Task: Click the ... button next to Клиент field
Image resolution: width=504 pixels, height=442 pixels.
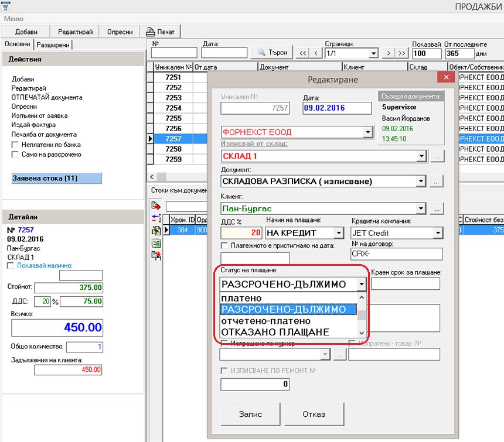Action: (x=437, y=208)
